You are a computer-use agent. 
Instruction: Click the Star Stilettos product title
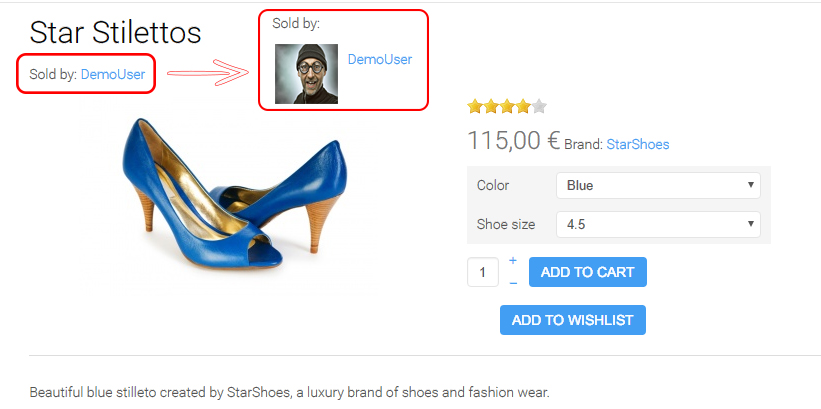point(115,32)
